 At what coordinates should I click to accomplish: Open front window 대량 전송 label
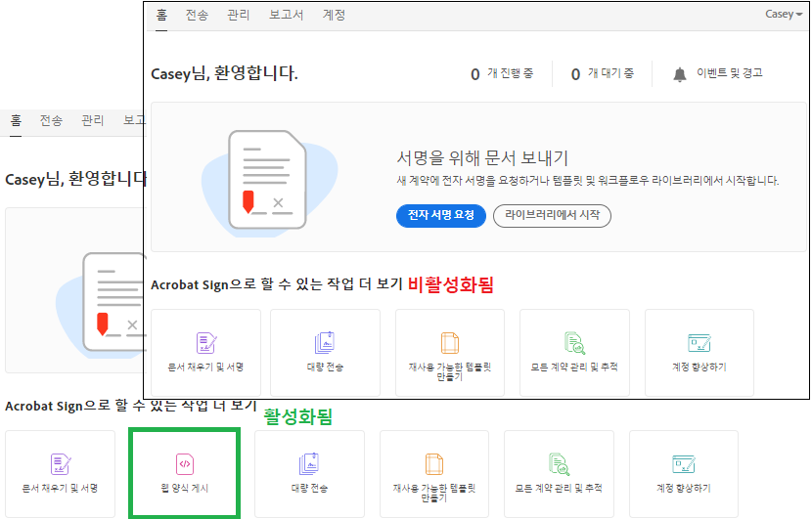[325, 367]
